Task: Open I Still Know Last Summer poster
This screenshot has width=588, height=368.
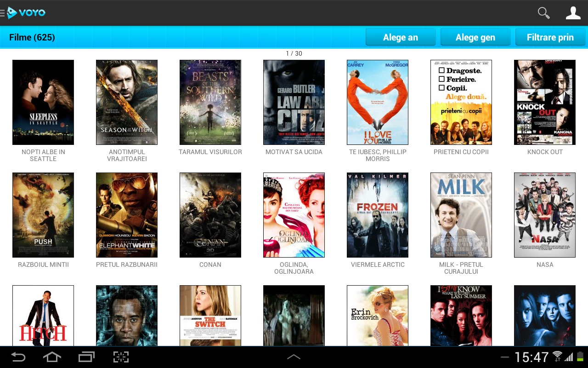Action: point(461,316)
